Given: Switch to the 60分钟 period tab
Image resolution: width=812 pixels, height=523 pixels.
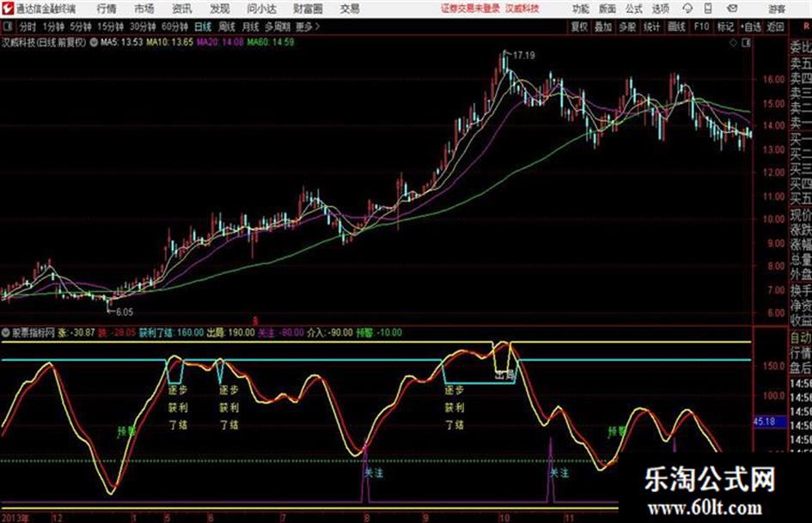Looking at the screenshot, I should (174, 27).
